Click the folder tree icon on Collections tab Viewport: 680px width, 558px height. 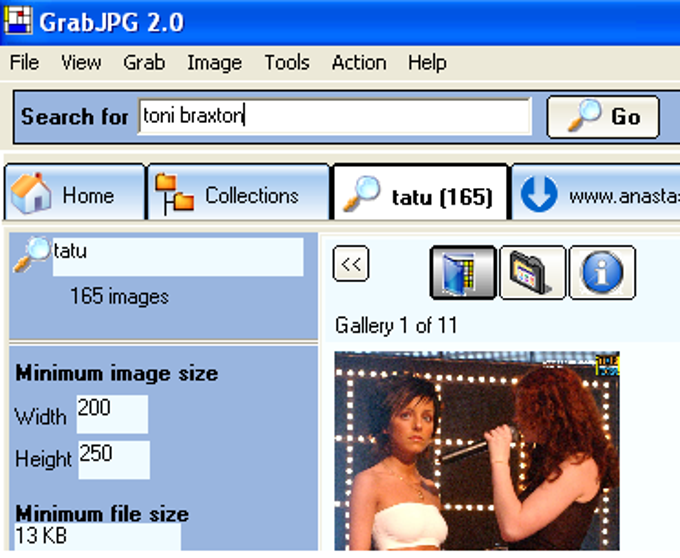tap(174, 194)
